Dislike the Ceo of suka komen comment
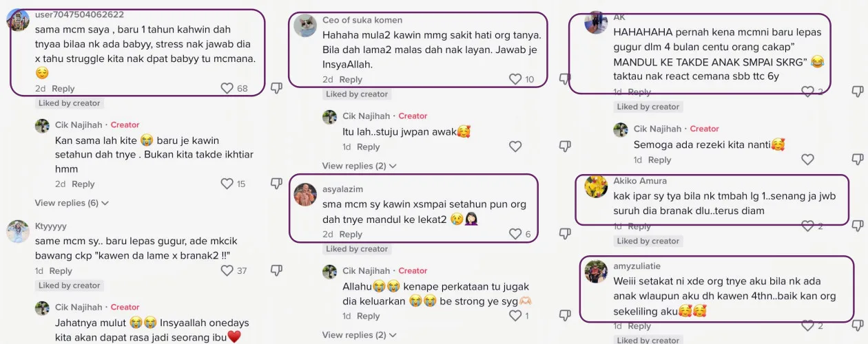The width and height of the screenshot is (868, 344). click(565, 79)
